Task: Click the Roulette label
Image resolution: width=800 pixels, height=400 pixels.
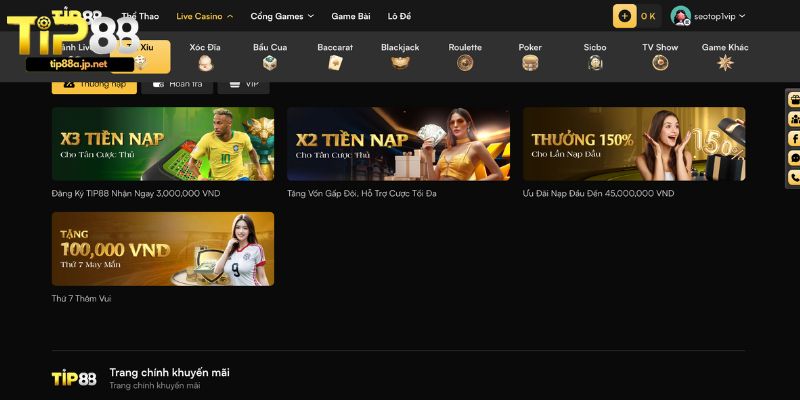Action: tap(465, 47)
